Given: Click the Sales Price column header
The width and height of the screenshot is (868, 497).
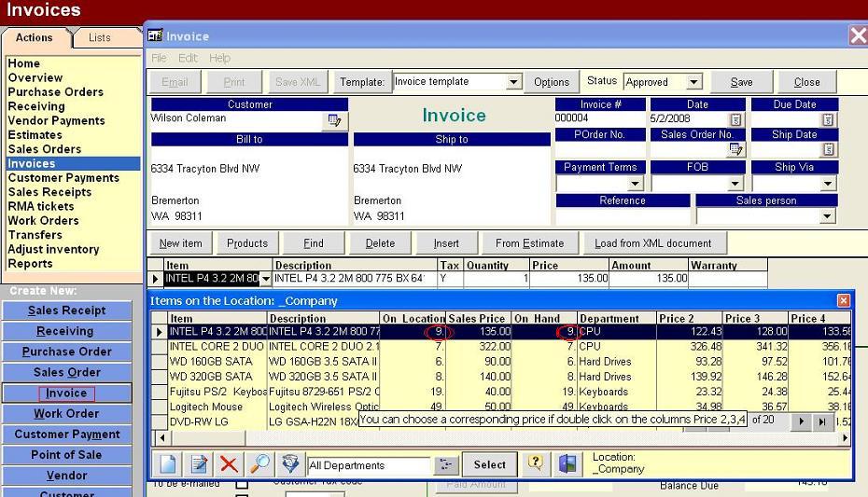Looking at the screenshot, I should pyautogui.click(x=477, y=318).
